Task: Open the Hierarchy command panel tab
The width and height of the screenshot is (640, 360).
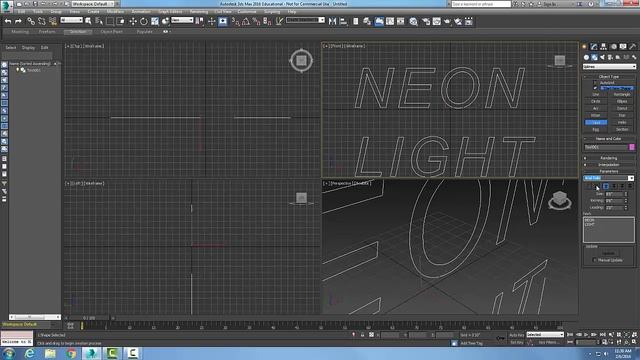Action: (x=603, y=47)
